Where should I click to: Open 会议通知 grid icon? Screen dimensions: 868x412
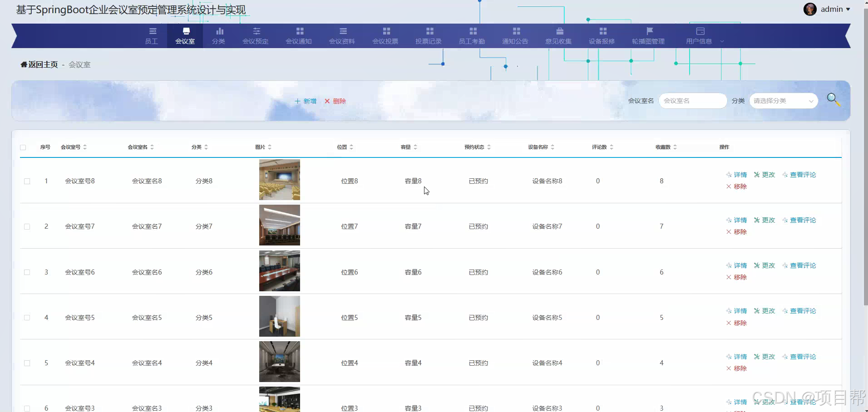point(300,31)
